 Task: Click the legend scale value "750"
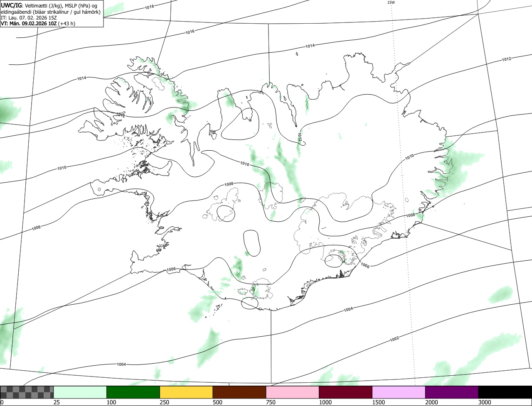coord(271,402)
